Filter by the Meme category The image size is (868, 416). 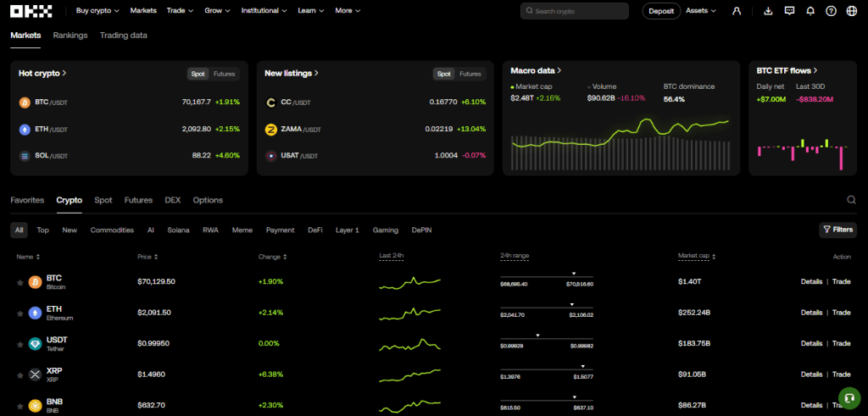(x=242, y=230)
